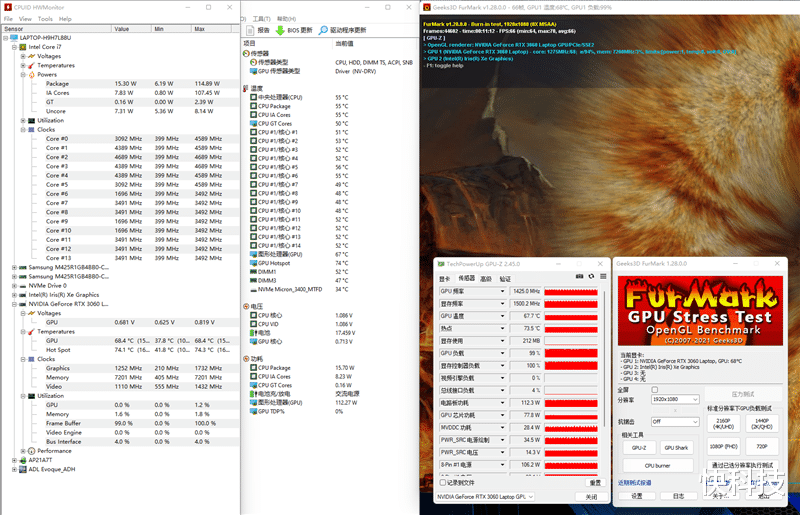The image size is (800, 515).
Task: Click the 传感器 sensor category icon
Action: [246, 53]
